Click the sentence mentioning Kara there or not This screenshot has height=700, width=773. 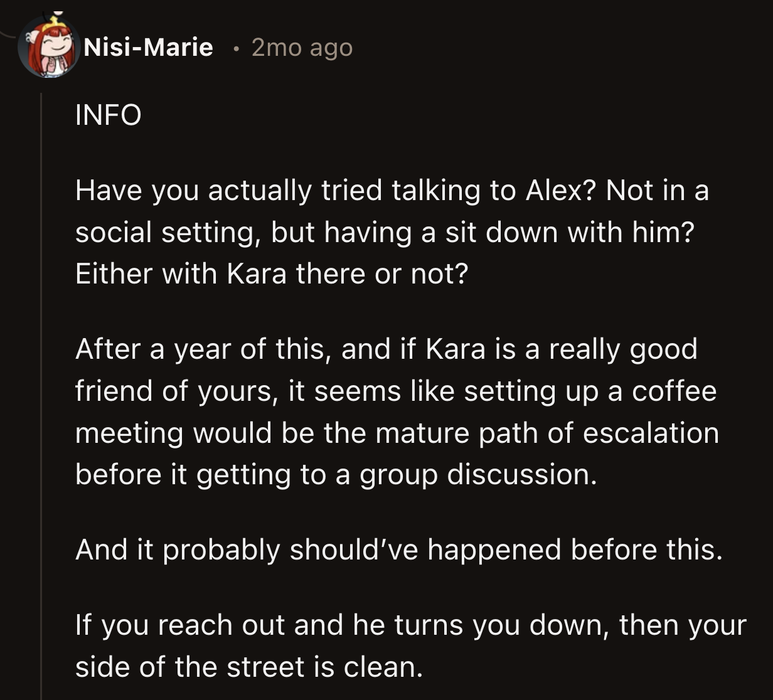(272, 273)
